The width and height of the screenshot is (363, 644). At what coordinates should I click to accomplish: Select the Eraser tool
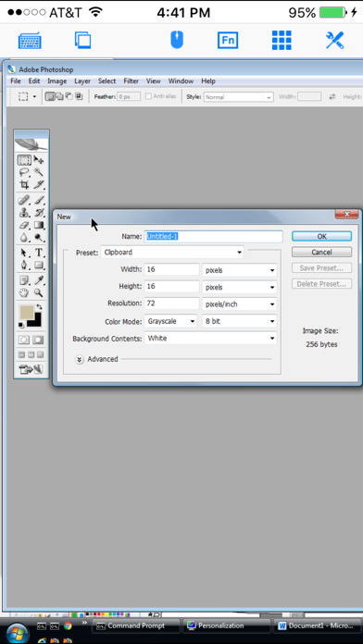tap(24, 225)
